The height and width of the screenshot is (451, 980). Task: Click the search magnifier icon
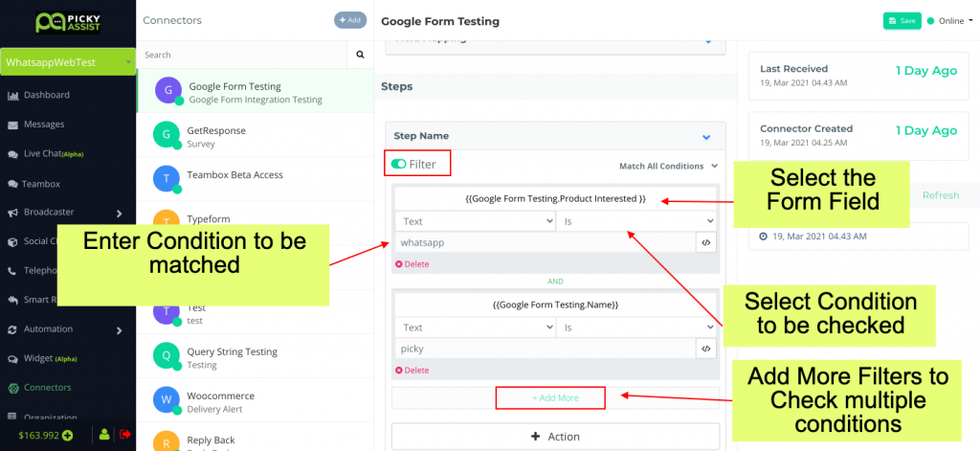(360, 55)
